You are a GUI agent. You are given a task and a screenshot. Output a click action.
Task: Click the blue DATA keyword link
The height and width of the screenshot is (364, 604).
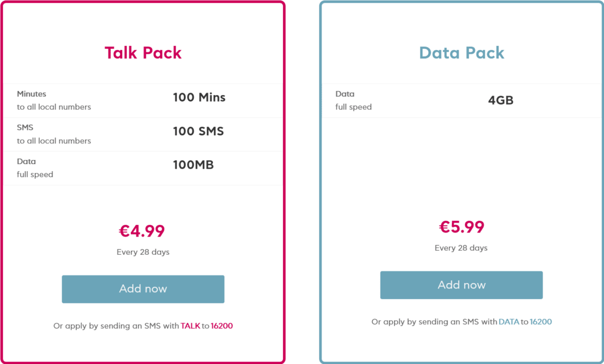508,322
